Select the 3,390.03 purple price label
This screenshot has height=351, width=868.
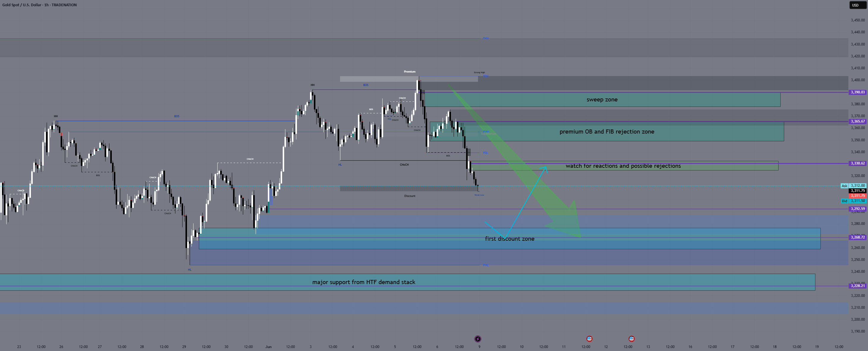click(x=858, y=92)
